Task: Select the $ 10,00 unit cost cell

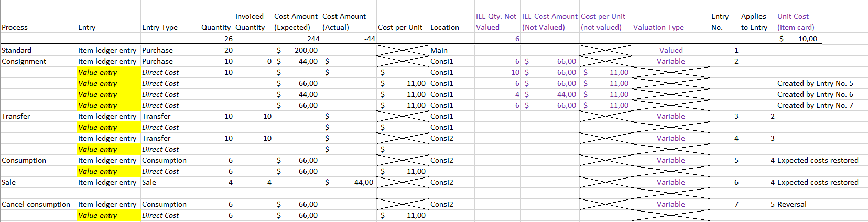Action: [799, 39]
